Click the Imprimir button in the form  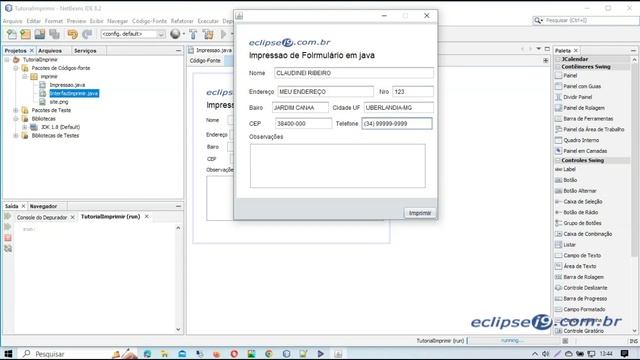pos(420,213)
